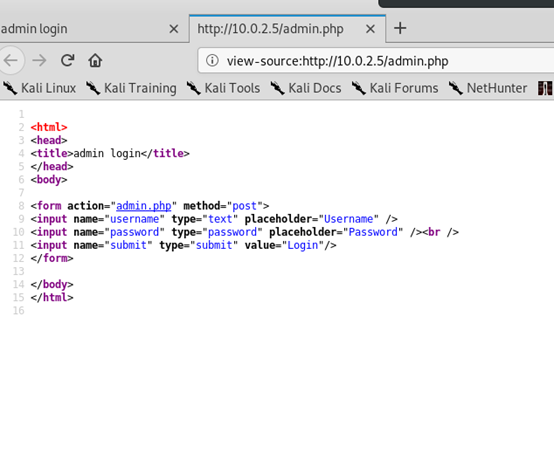
Task: Open the Kali Forums bookmark
Action: [395, 88]
